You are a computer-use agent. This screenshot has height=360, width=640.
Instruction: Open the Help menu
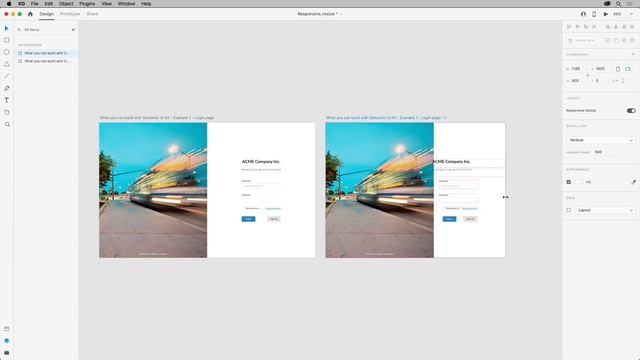(146, 4)
